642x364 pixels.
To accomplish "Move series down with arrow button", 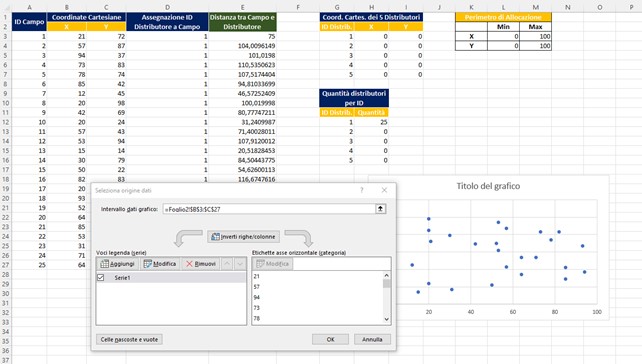I will [240, 264].
